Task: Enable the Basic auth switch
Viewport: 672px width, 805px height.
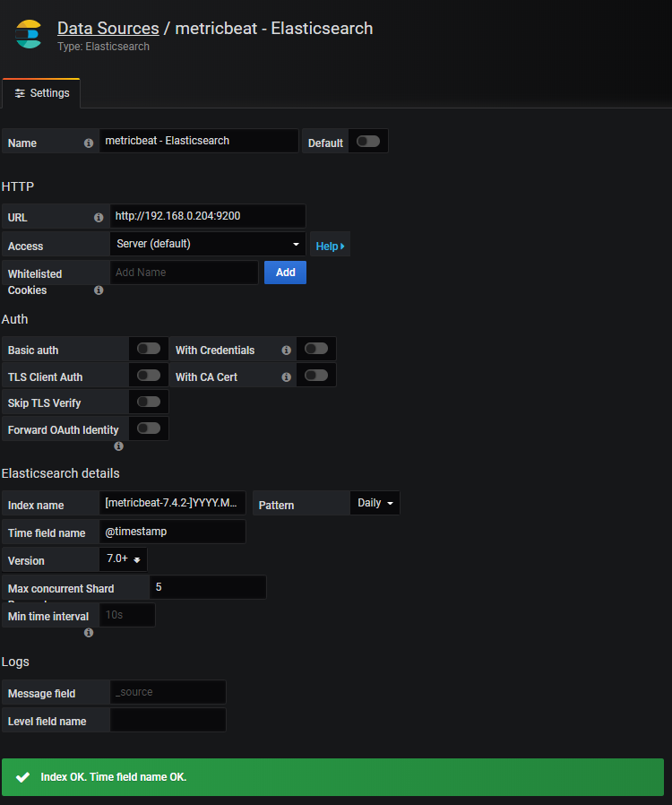Action: click(149, 349)
